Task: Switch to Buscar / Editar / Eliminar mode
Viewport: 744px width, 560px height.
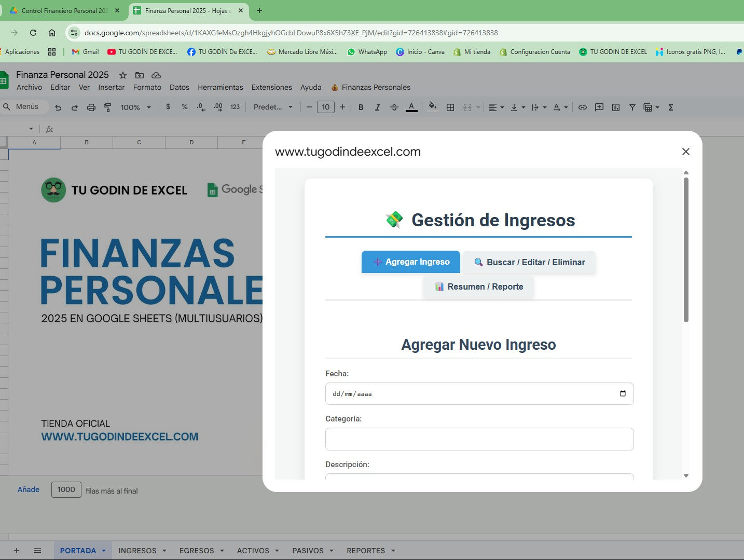Action: point(529,262)
